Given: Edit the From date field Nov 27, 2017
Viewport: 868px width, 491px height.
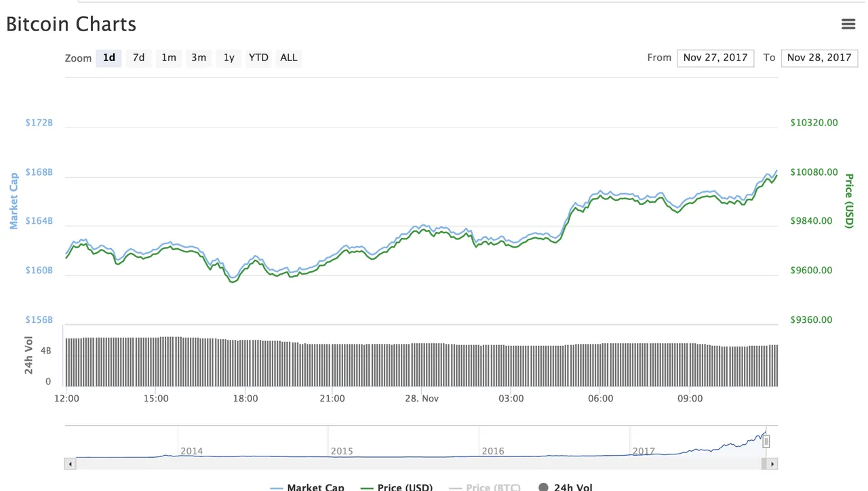Looking at the screenshot, I should pyautogui.click(x=715, y=58).
